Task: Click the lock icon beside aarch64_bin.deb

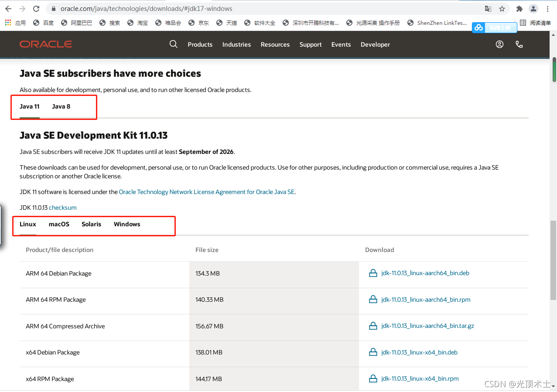Action: [x=373, y=273]
